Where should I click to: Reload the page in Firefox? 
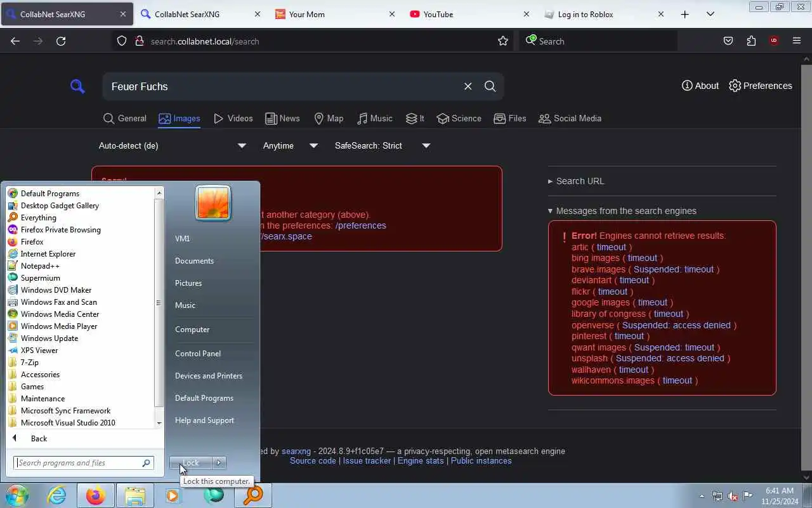click(x=61, y=41)
